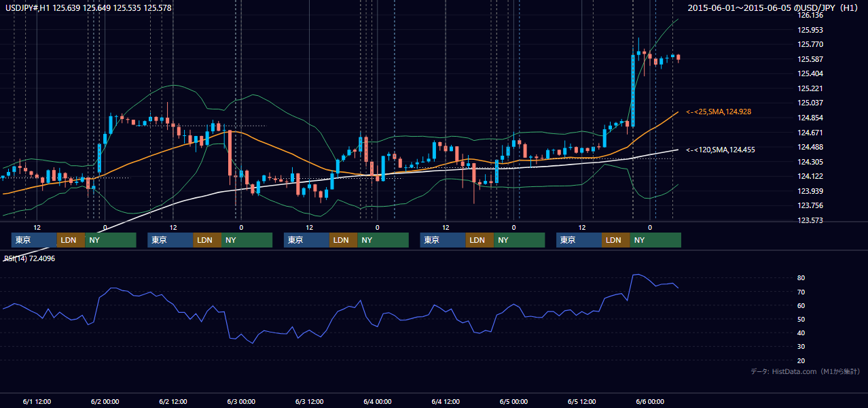Click RSI scale value 80
This screenshot has width=868, height=408.
point(801,278)
